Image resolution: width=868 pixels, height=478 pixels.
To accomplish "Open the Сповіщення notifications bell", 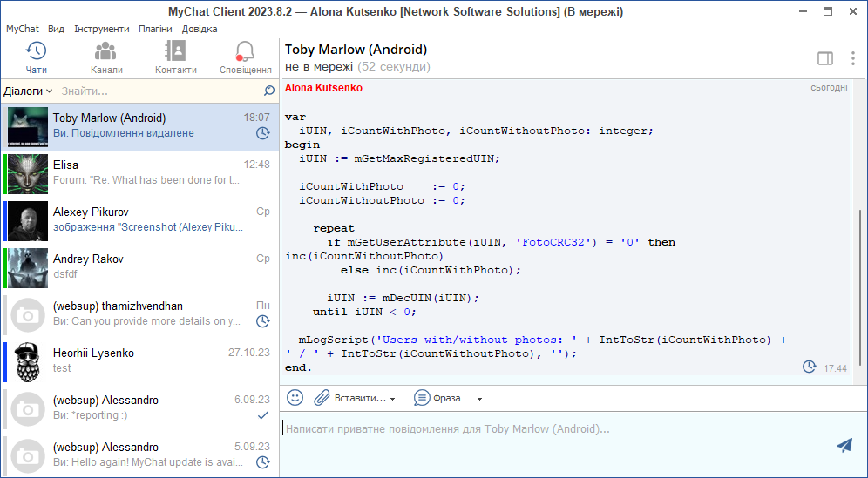I will click(x=245, y=57).
